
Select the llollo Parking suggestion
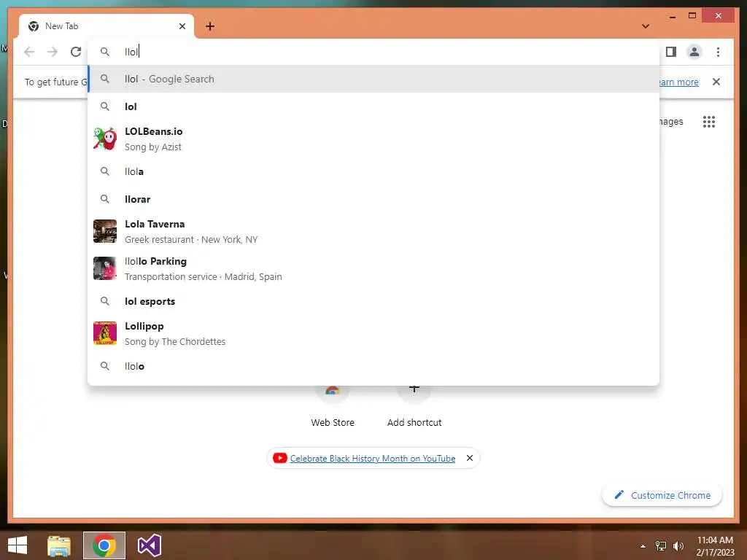click(x=374, y=268)
